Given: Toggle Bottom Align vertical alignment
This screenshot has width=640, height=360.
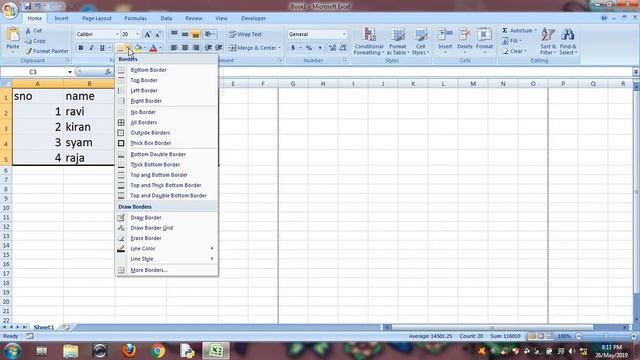Looking at the screenshot, I should click(x=196, y=34).
